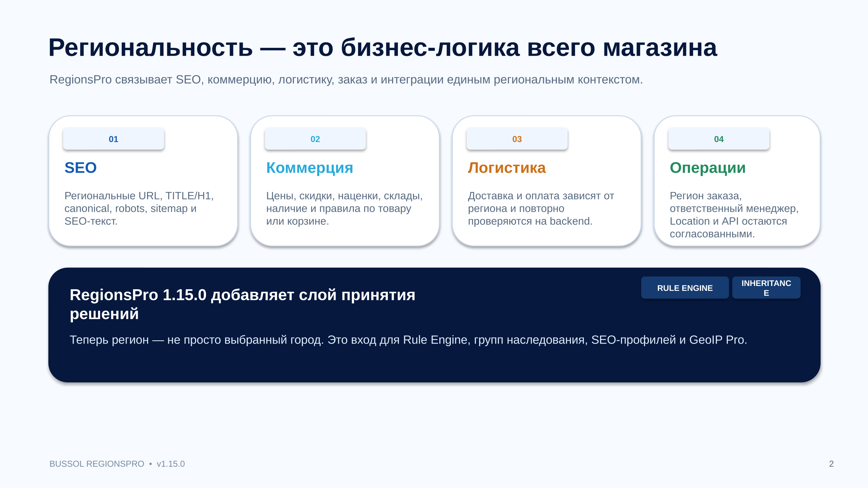The width and height of the screenshot is (868, 488).
Task: Click the 02 number badge
Action: click(315, 139)
